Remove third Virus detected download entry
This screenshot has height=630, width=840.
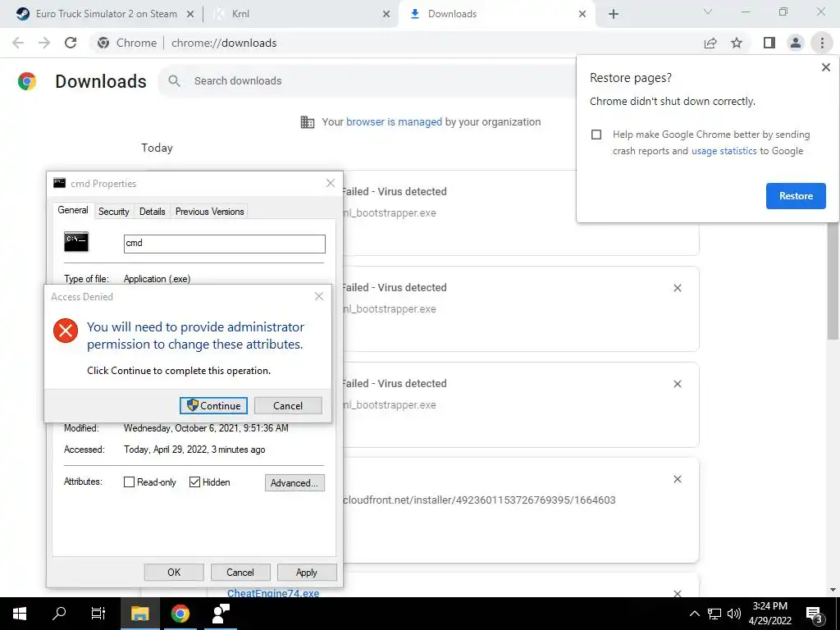coord(677,384)
